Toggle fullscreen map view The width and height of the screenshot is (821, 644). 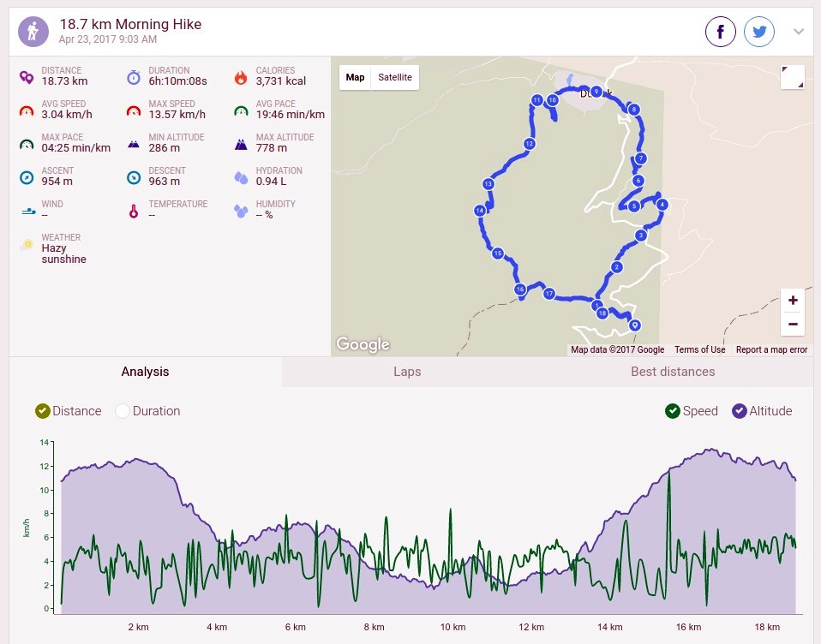click(793, 77)
